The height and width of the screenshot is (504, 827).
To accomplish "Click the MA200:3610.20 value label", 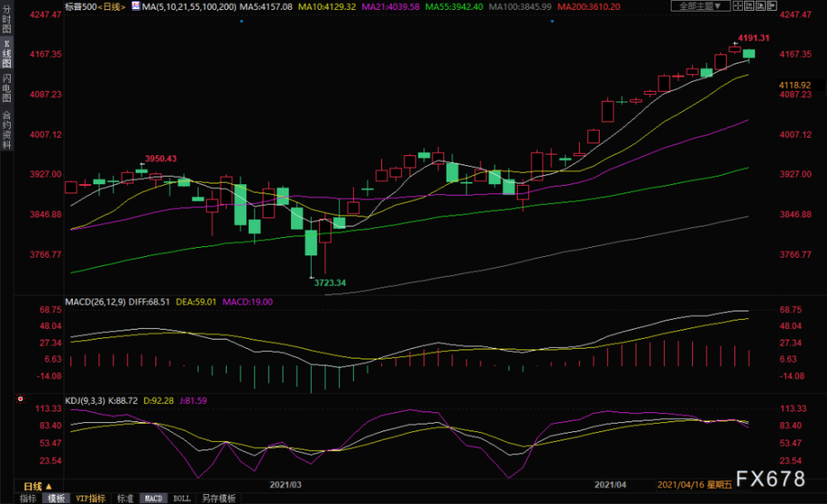I will [589, 7].
